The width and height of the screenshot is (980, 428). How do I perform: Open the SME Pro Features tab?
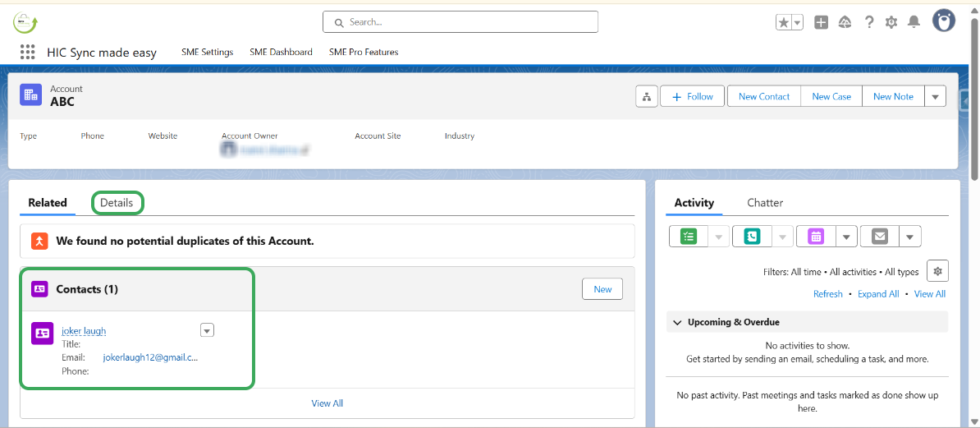click(x=363, y=52)
